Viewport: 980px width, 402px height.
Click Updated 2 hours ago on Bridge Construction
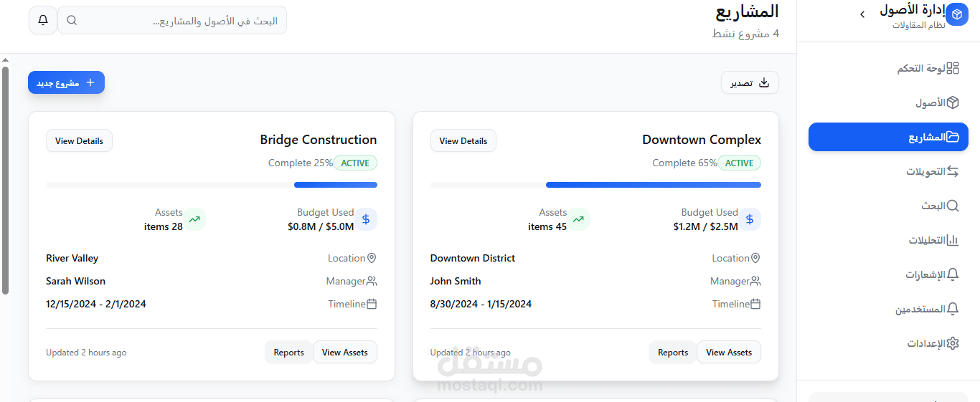click(x=86, y=352)
